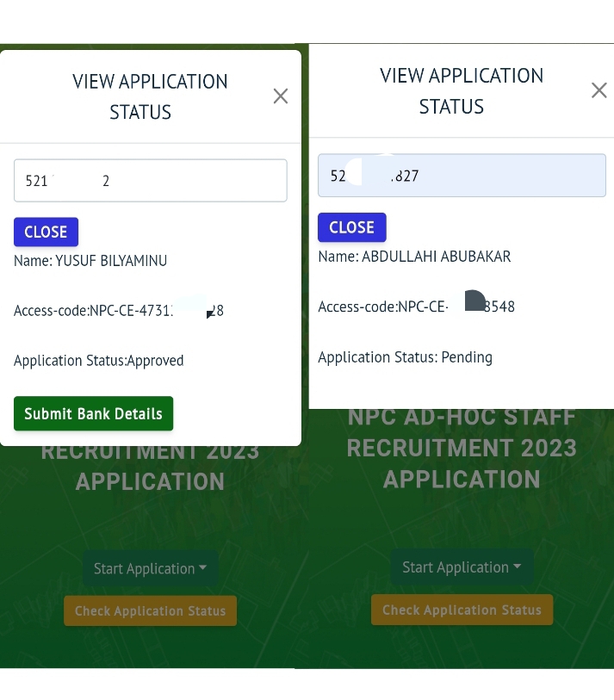Click the blue CLOSE button under Yusuf's code field
Screen dimensions: 614x700
tap(46, 232)
